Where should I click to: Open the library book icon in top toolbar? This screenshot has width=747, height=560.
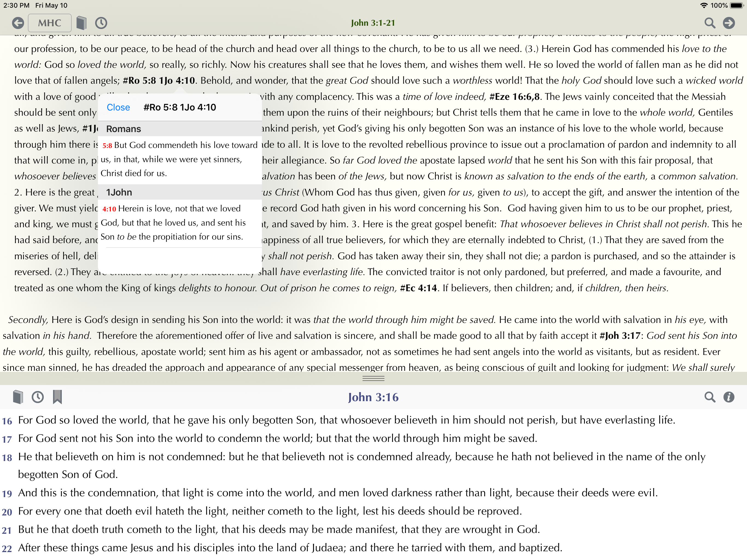(81, 23)
